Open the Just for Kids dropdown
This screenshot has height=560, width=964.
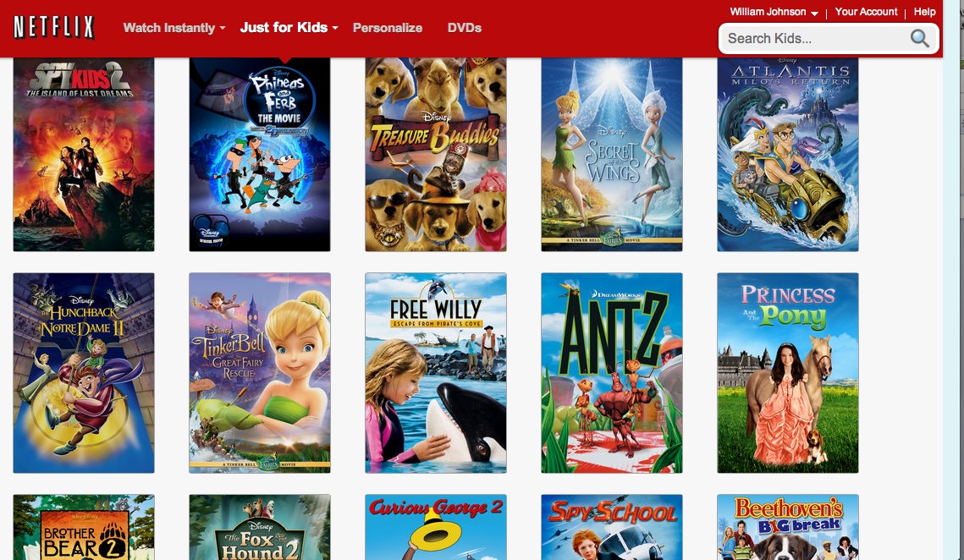point(289,28)
